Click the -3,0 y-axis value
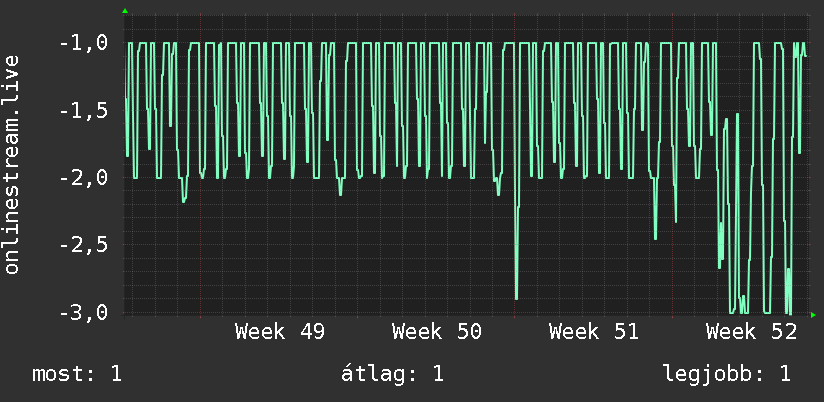This screenshot has height=402, width=824. click(x=84, y=312)
